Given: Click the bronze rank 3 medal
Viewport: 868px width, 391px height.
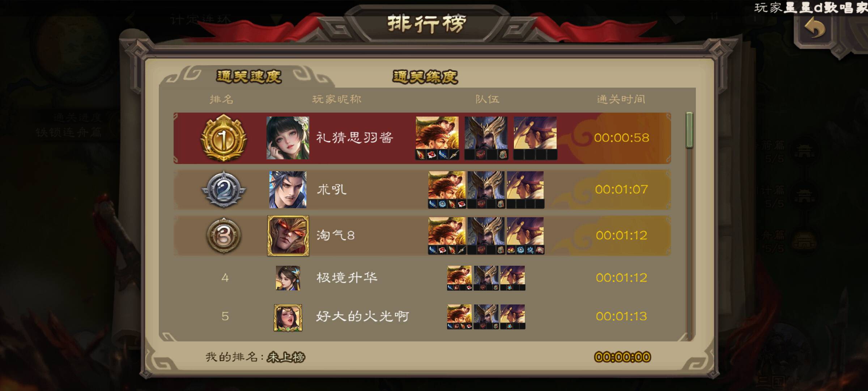Looking at the screenshot, I should click(224, 236).
